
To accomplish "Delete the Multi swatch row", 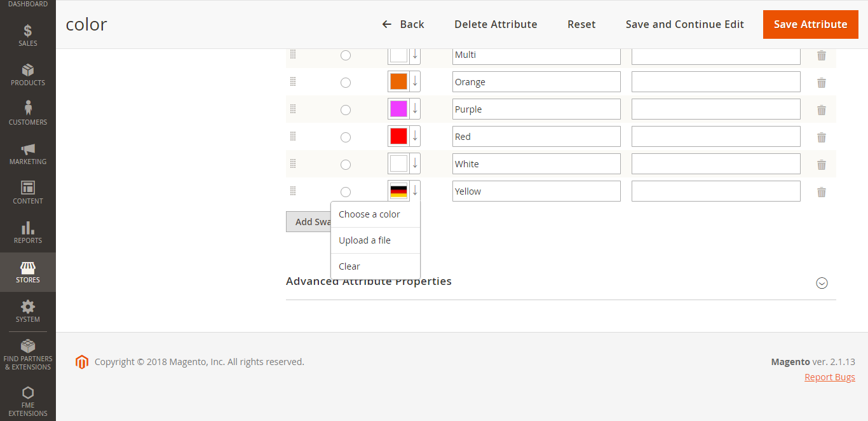I will click(x=822, y=55).
